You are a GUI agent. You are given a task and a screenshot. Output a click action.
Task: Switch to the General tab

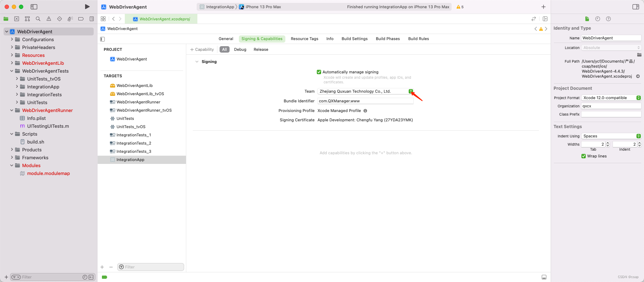click(x=226, y=39)
